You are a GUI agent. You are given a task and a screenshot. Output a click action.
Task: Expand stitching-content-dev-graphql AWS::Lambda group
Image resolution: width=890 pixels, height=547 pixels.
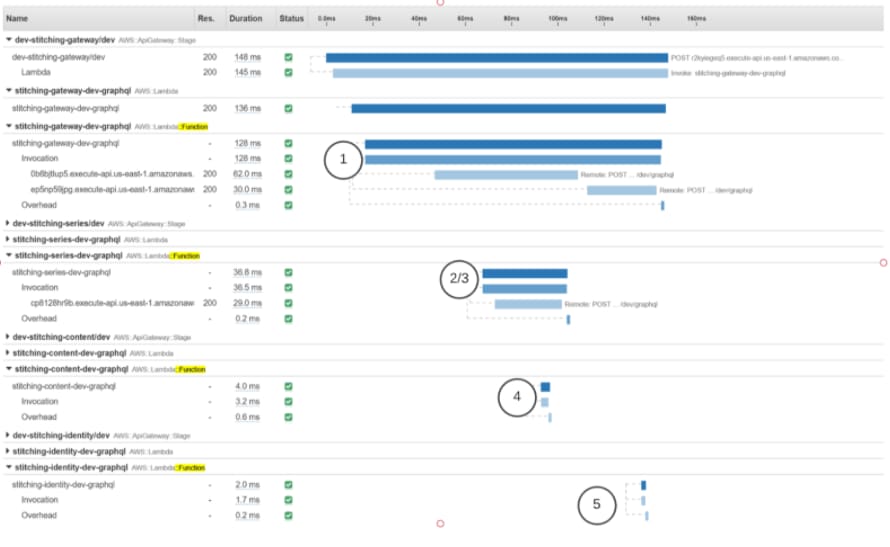[x=7, y=352]
